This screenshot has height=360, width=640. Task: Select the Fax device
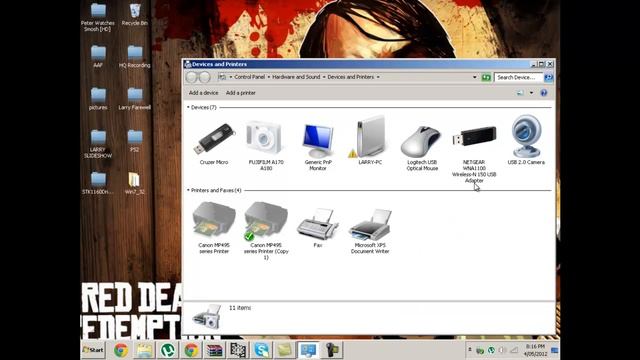[318, 227]
